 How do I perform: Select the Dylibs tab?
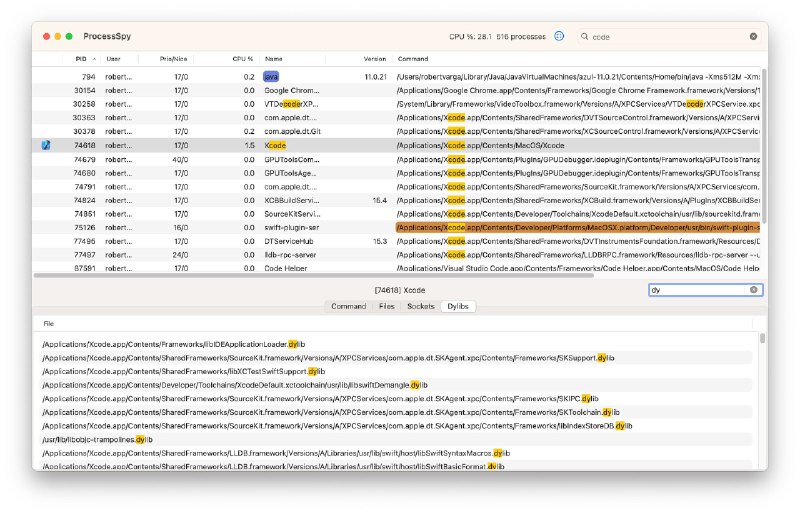458,306
